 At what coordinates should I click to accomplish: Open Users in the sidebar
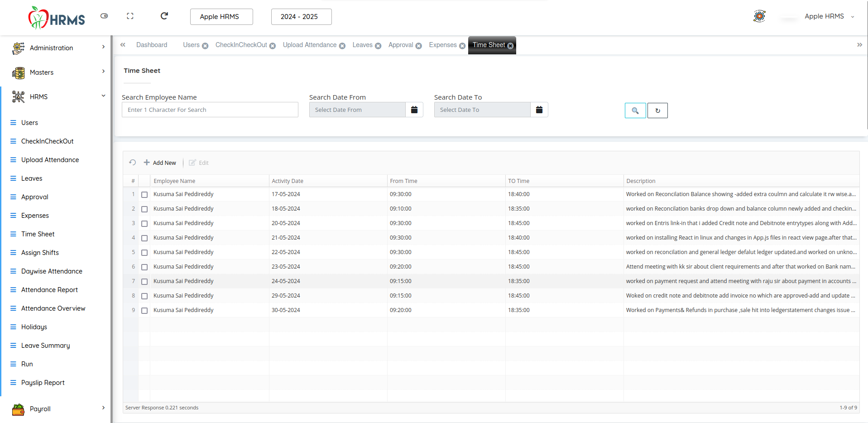pos(29,123)
